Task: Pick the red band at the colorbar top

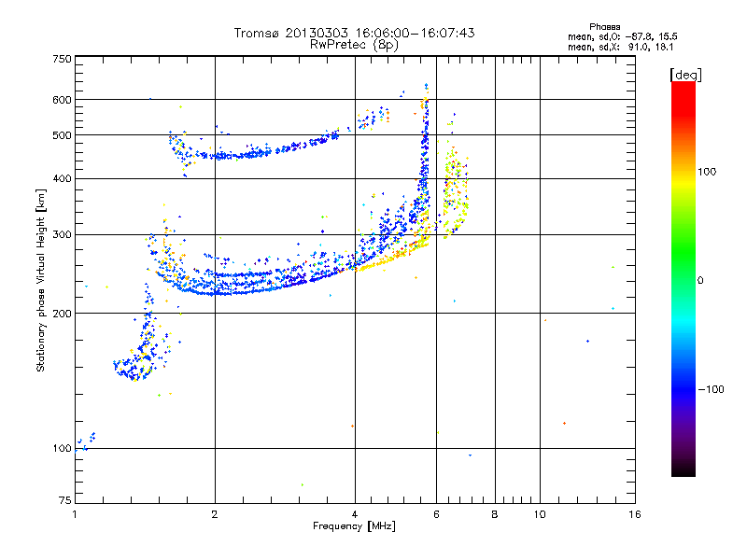Action: pyautogui.click(x=683, y=87)
